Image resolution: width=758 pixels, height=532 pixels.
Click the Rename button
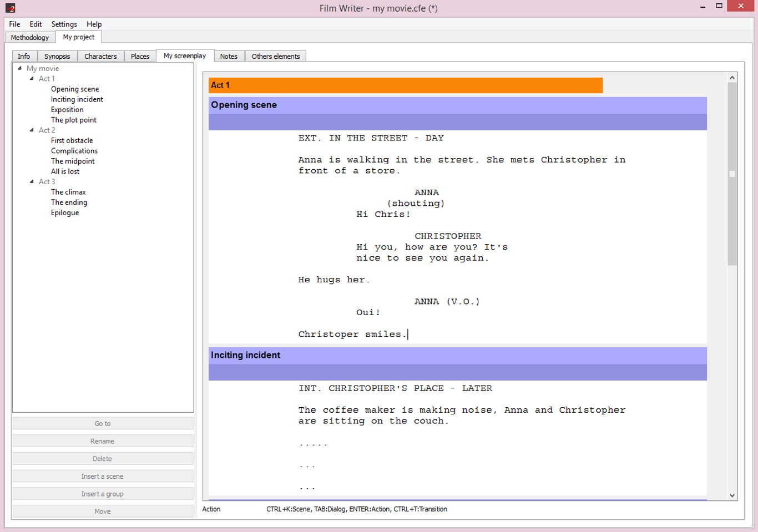click(x=103, y=441)
